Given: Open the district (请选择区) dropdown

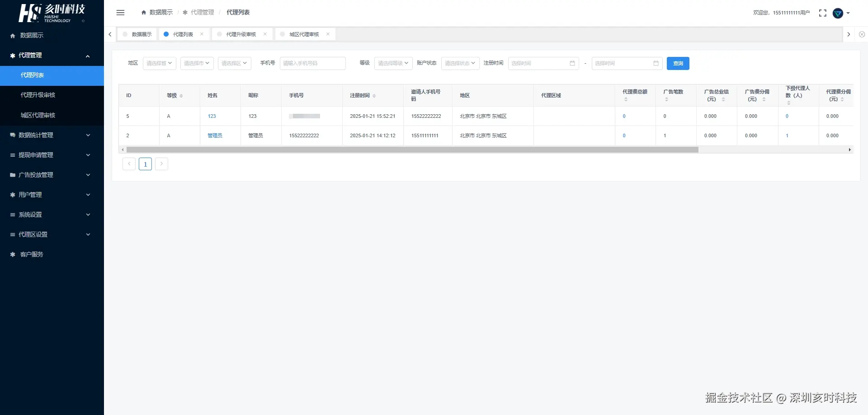Looking at the screenshot, I should click(x=235, y=63).
